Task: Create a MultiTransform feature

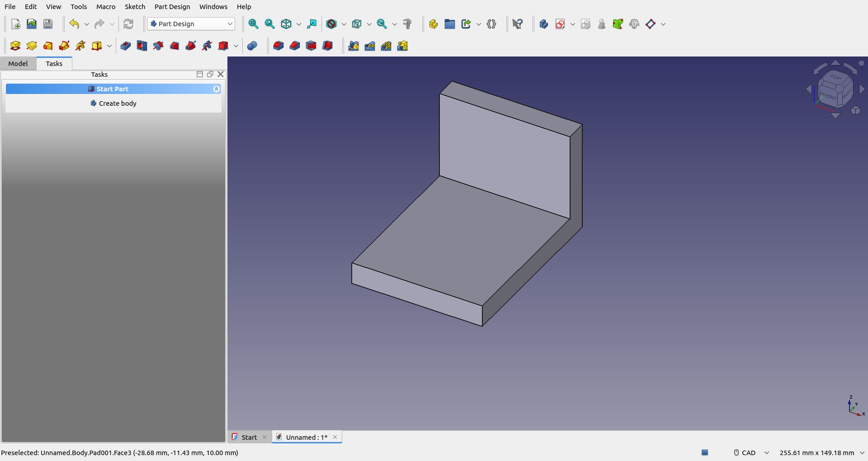Action: [402, 46]
